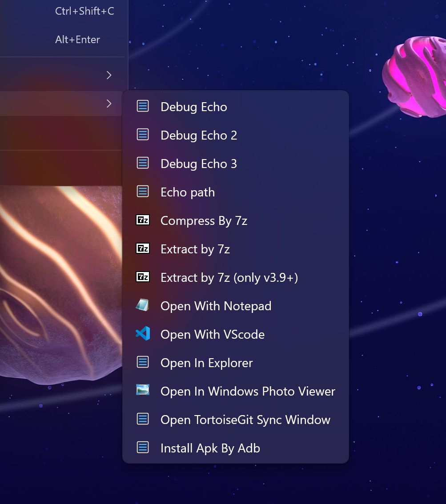This screenshot has height=504, width=446.
Task: Click the Notepad icon in the submenu
Action: [142, 305]
